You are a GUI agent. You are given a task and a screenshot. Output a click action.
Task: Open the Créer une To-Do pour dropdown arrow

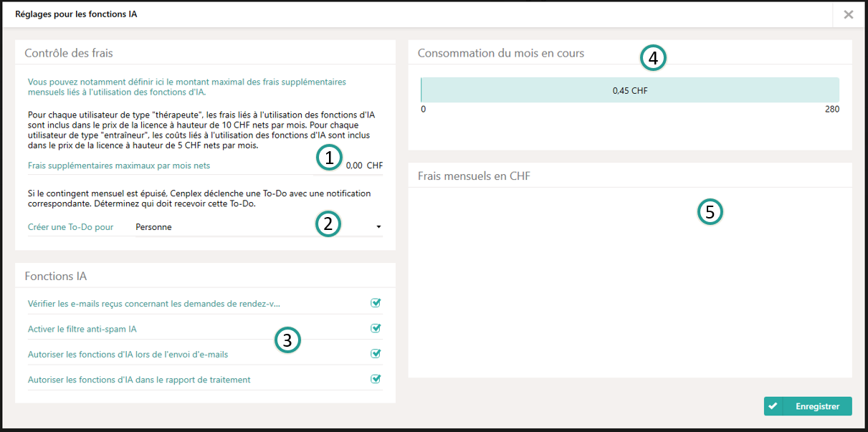point(378,228)
